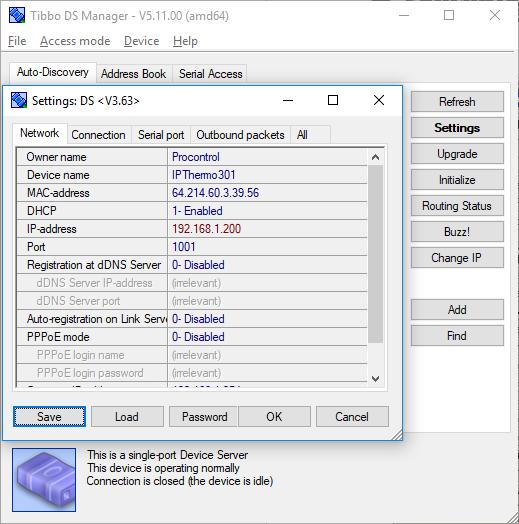Change Auto-registration on Link Server value
Image resolution: width=519 pixels, height=524 pixels.
coord(267,319)
